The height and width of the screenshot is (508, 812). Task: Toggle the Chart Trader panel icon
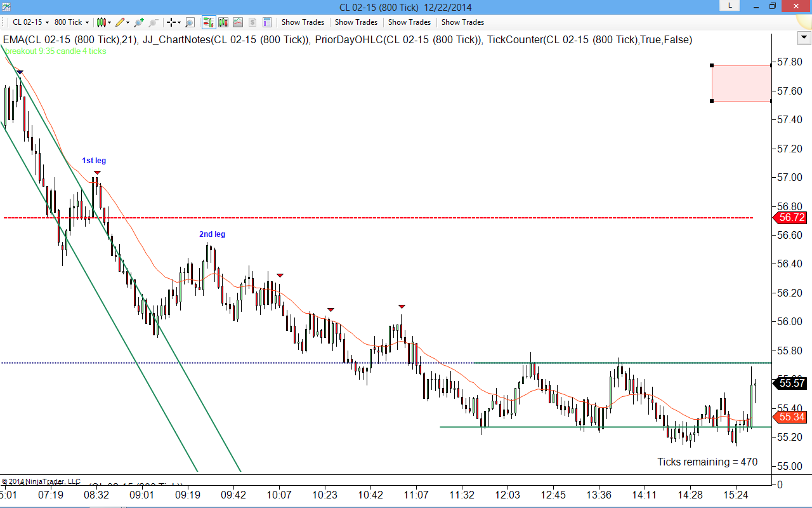click(209, 22)
